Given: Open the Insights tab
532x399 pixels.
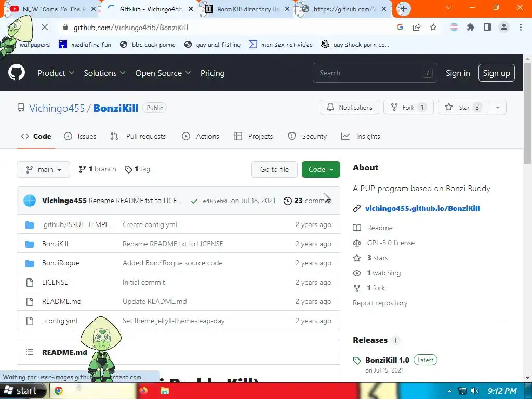Looking at the screenshot, I should pyautogui.click(x=361, y=136).
